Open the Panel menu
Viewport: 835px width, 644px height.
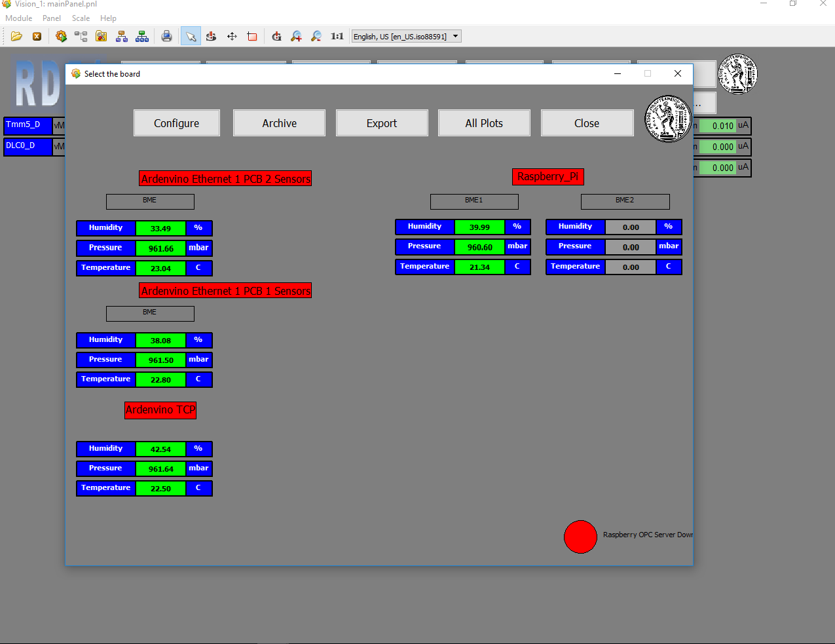tap(52, 18)
